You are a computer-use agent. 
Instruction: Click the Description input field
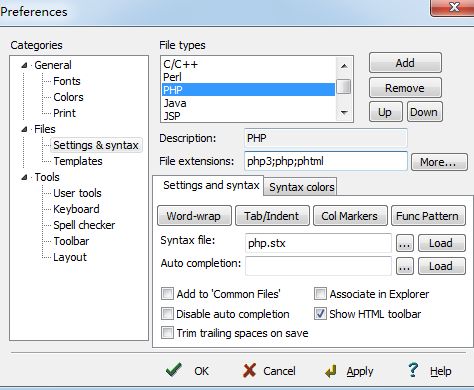(326, 138)
